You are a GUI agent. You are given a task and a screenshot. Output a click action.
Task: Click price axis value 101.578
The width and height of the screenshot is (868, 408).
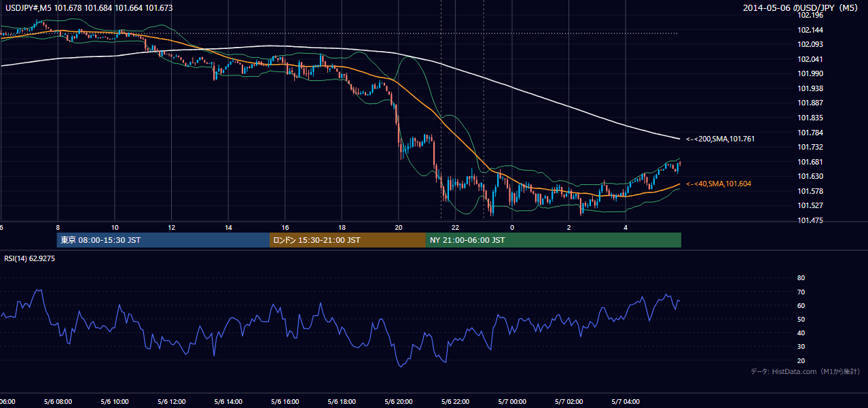coord(810,191)
